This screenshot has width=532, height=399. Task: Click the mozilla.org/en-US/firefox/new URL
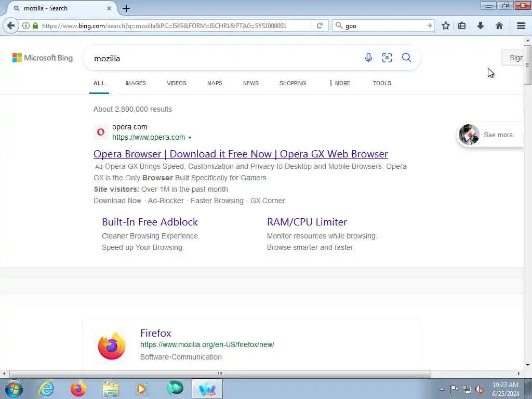coord(207,345)
